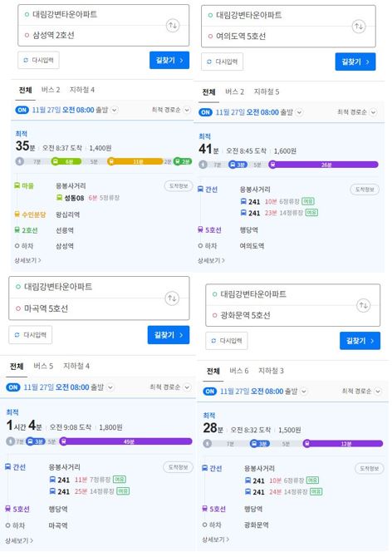Select 지하철 5 tab in 여의도역 panel
Screen dimensions: 392x557
[267, 91]
